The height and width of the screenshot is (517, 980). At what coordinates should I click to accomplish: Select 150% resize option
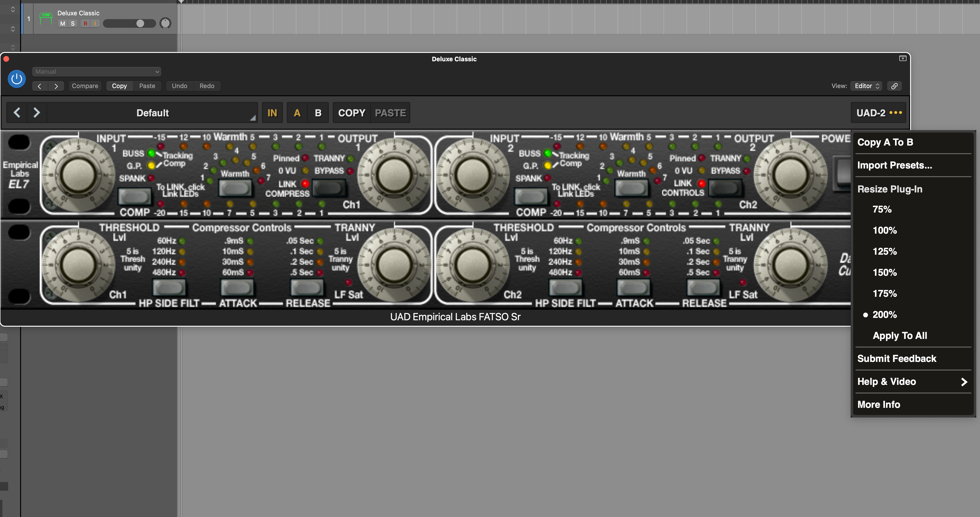click(x=884, y=272)
